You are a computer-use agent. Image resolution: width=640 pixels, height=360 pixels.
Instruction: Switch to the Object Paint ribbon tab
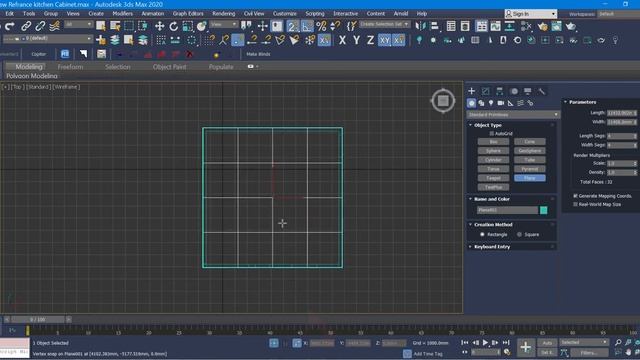click(169, 67)
